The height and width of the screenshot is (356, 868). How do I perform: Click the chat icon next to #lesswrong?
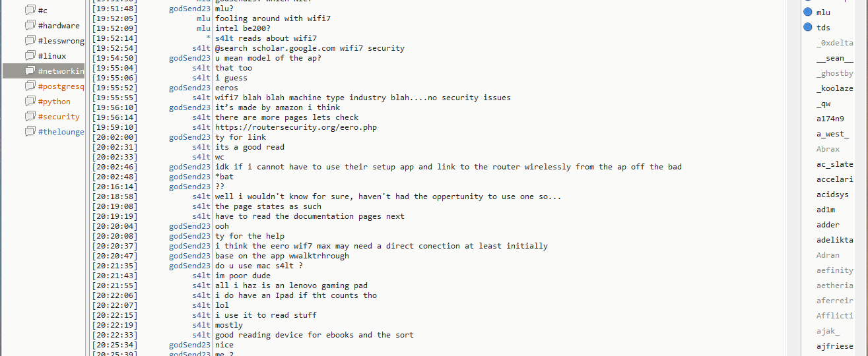[x=30, y=41]
